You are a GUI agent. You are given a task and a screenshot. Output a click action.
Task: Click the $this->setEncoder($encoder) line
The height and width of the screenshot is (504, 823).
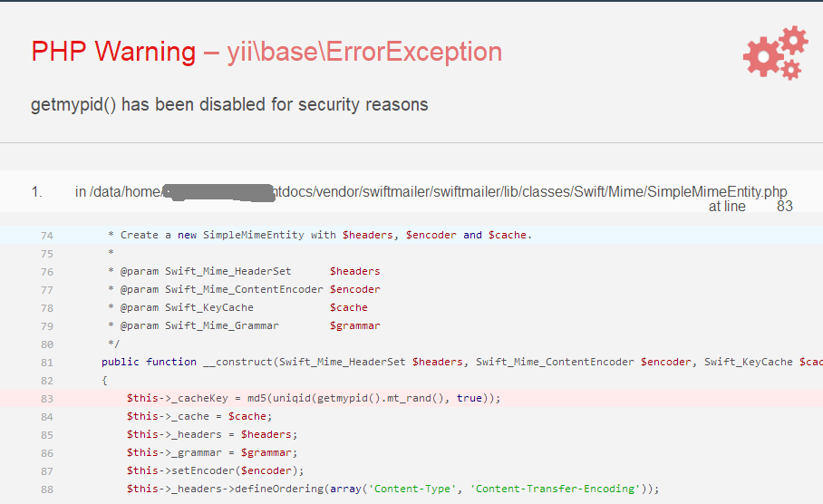coord(215,471)
